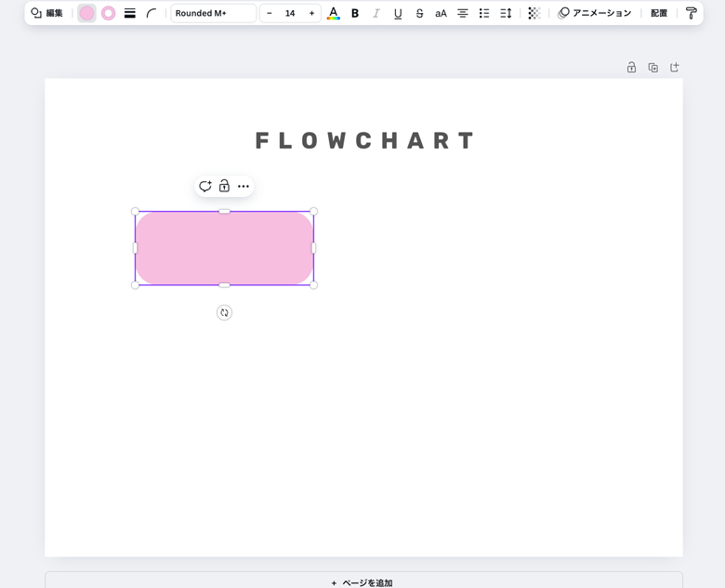Open the アニメーション animation panel
Viewport: 725px width, 588px height.
point(595,13)
